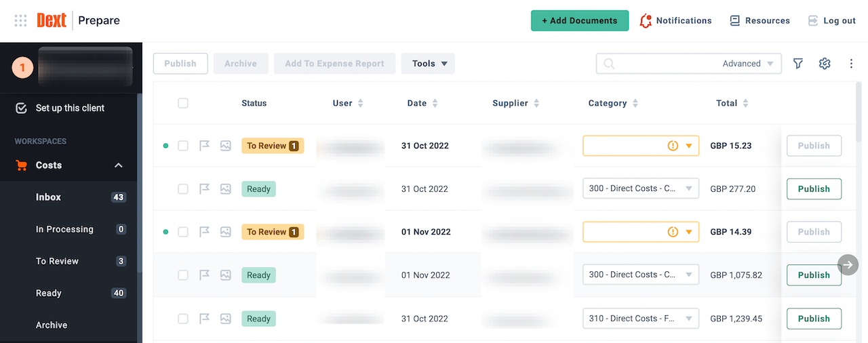This screenshot has height=343, width=868.
Task: Open the table settings gear icon
Action: [825, 64]
